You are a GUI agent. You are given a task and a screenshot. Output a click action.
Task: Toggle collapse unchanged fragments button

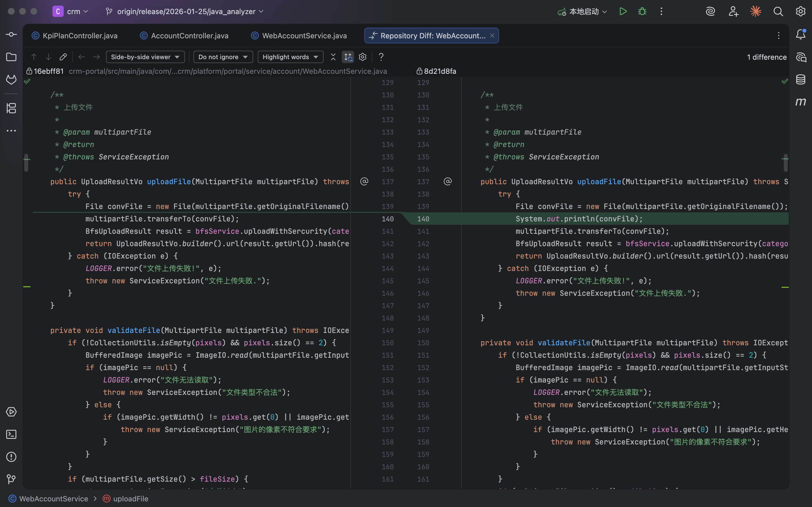click(x=333, y=57)
